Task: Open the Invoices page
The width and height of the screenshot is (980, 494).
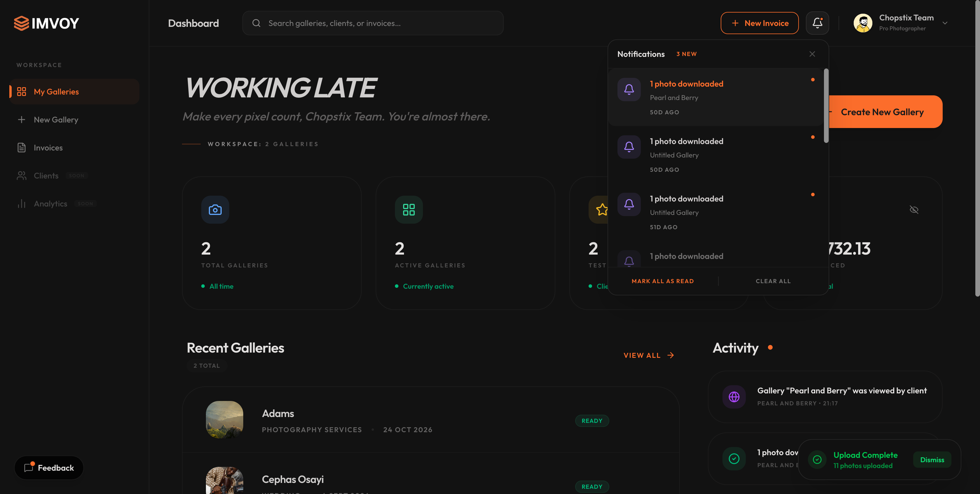Action: pos(75,148)
